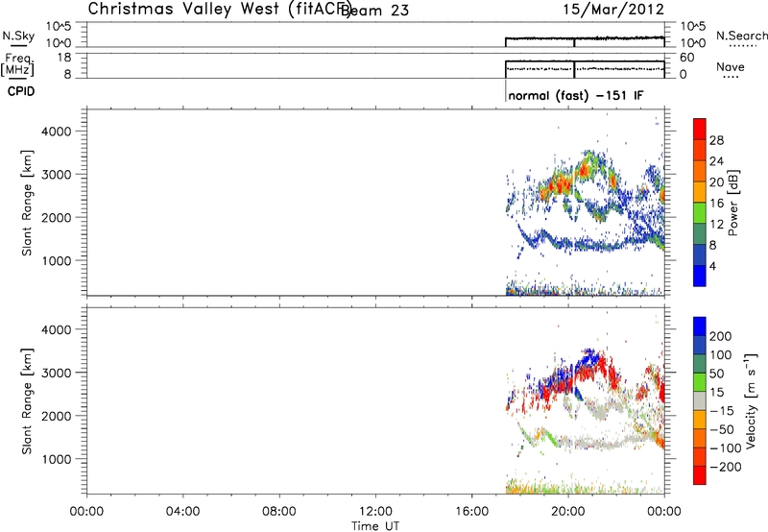The height and width of the screenshot is (532, 768).
Task: Click the 'Nave' legend label
Action: 731,67
